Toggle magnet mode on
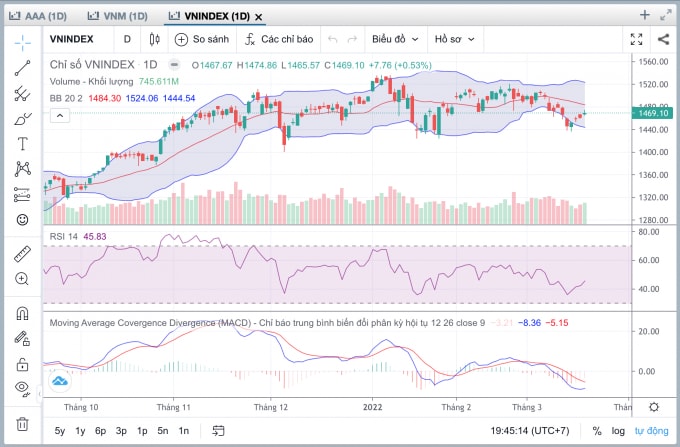The image size is (680, 447). pos(23,313)
